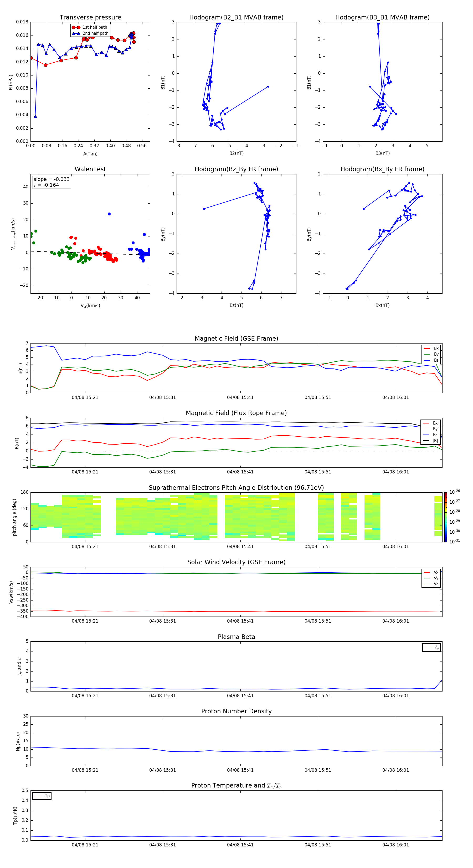Click 'Magnetic Field (GSE Frame)' title

tap(236, 339)
